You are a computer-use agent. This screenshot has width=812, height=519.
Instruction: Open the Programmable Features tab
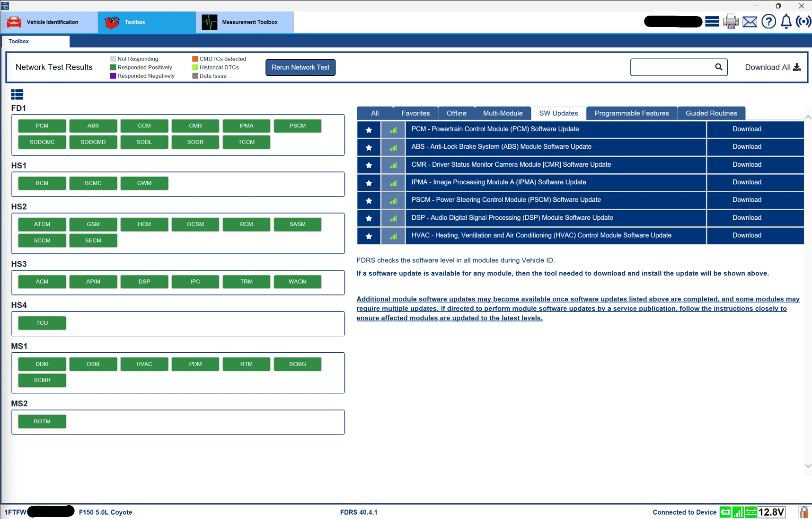pyautogui.click(x=632, y=113)
